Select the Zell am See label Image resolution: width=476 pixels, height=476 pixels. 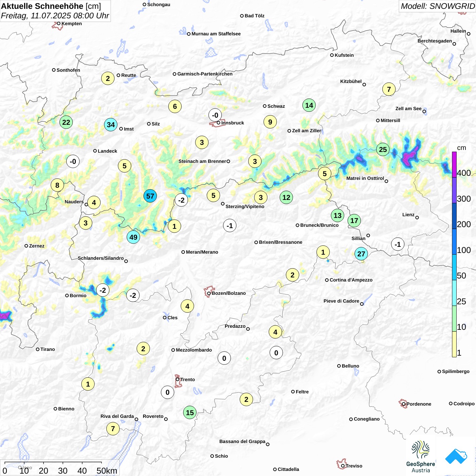point(408,108)
